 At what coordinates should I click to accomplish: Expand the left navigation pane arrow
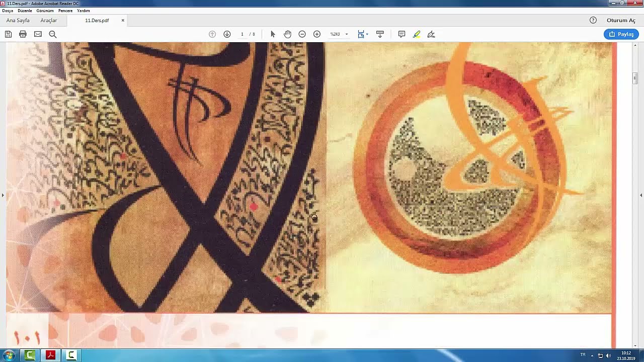(3, 195)
